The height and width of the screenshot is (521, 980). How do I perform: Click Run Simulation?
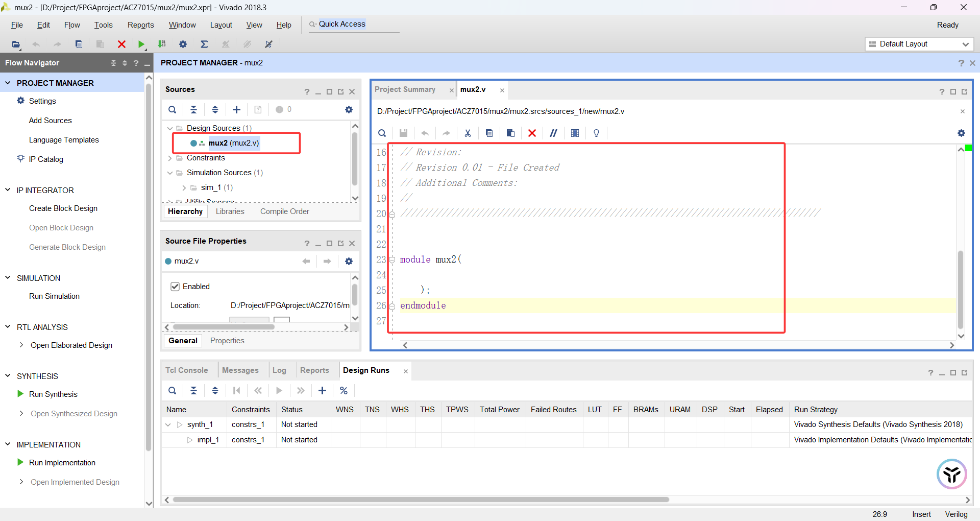pyautogui.click(x=54, y=296)
